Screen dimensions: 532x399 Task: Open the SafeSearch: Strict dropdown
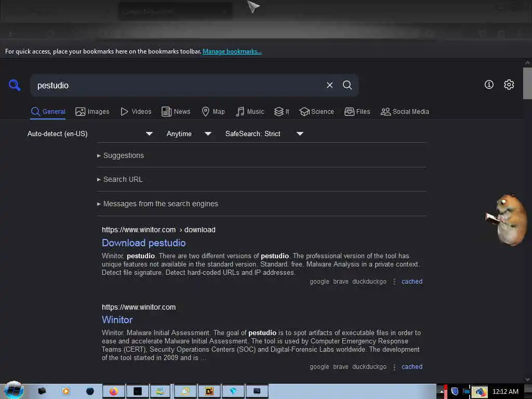264,134
